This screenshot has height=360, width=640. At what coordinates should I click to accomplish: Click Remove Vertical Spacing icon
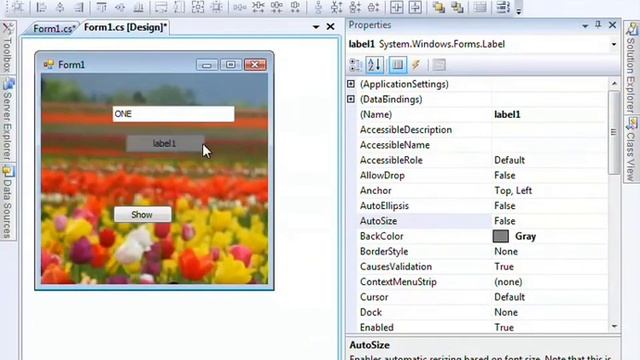tap(373, 7)
